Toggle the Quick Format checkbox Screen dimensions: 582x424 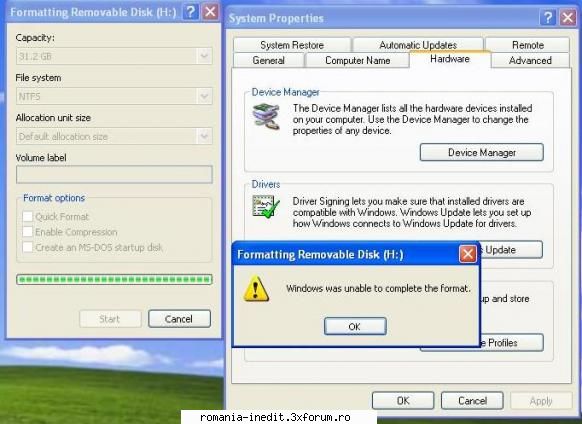pyautogui.click(x=27, y=216)
